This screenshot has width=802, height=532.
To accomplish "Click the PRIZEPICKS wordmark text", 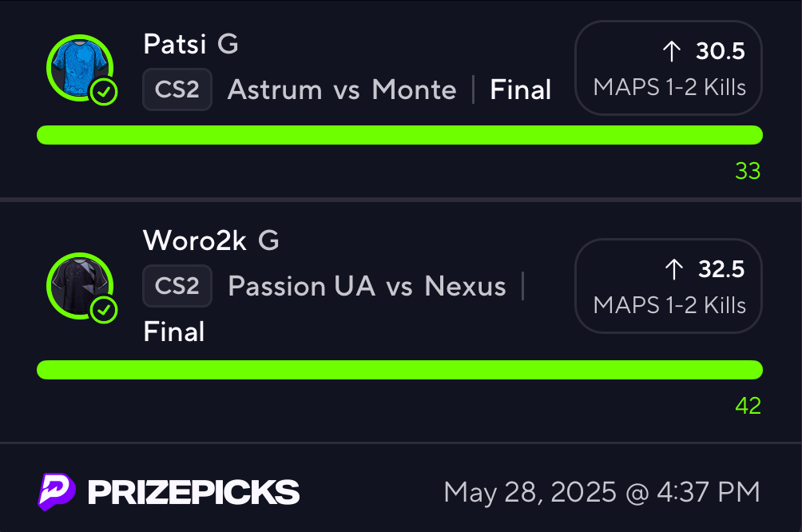I will click(193, 492).
